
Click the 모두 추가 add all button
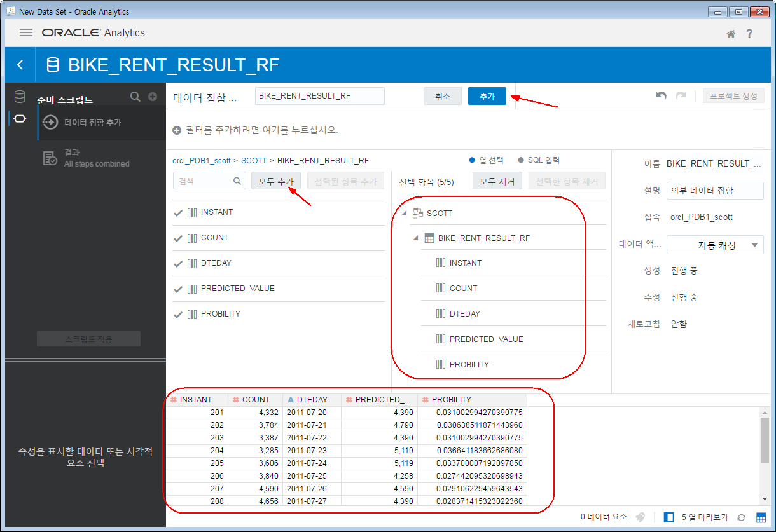click(276, 181)
